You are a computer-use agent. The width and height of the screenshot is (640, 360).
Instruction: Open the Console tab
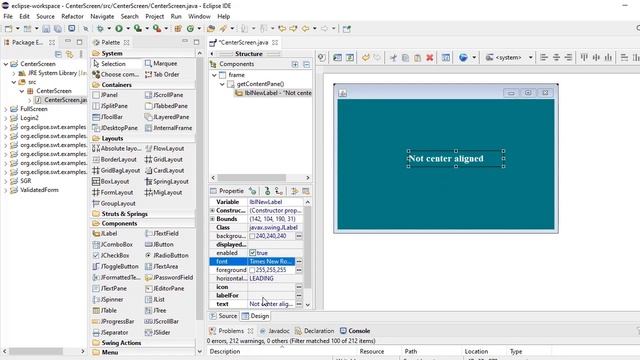(355, 331)
